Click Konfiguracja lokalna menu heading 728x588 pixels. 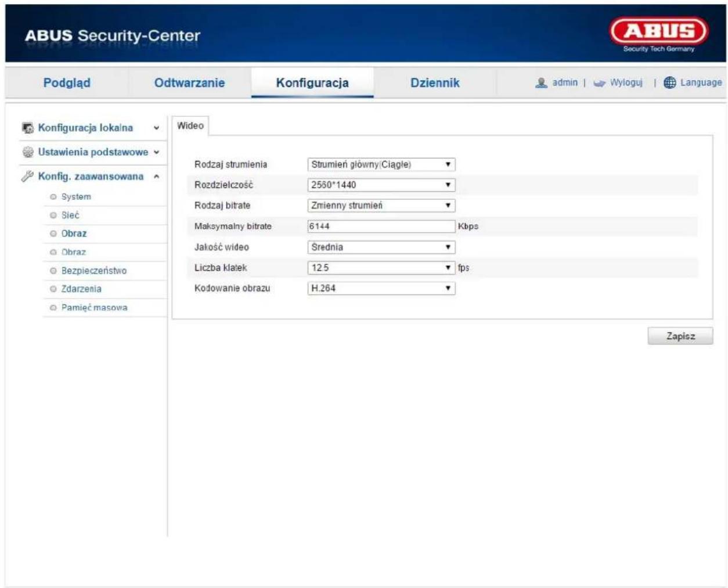[85, 128]
